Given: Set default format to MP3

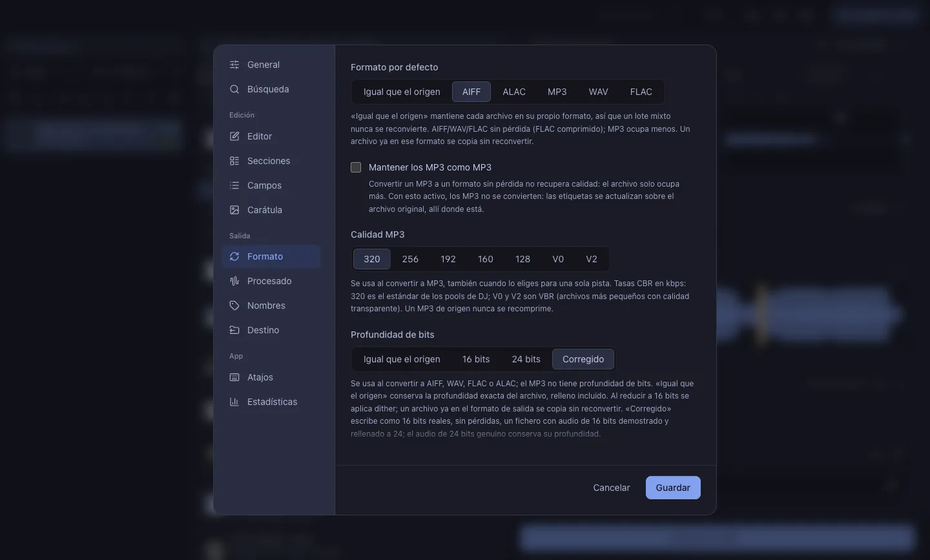Looking at the screenshot, I should 557,92.
